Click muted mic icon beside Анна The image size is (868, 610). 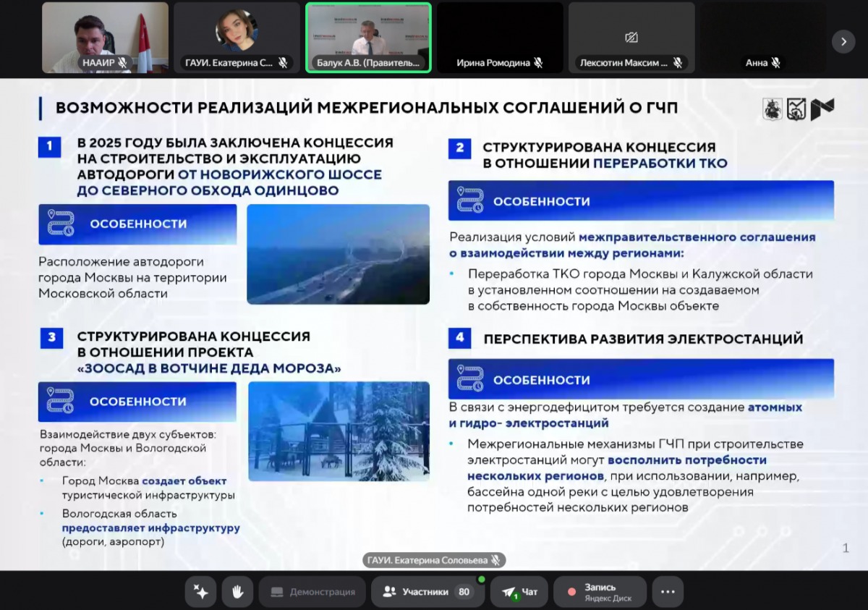point(775,63)
